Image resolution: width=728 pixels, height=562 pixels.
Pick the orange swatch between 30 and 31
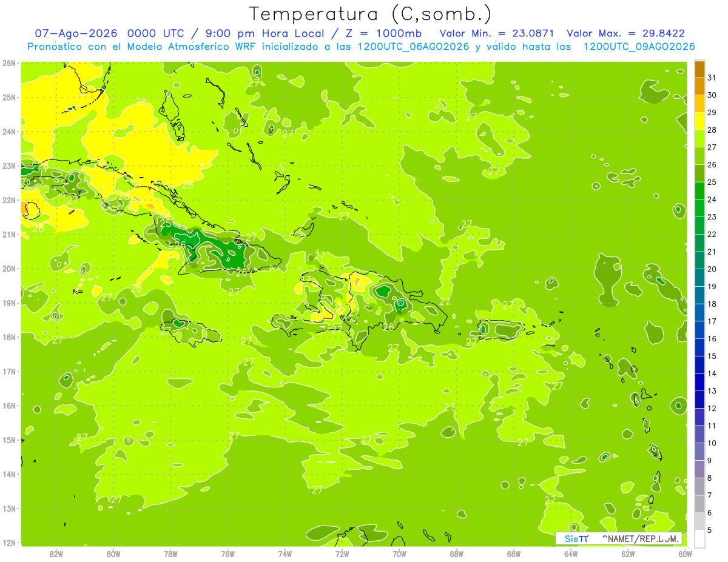click(x=699, y=86)
